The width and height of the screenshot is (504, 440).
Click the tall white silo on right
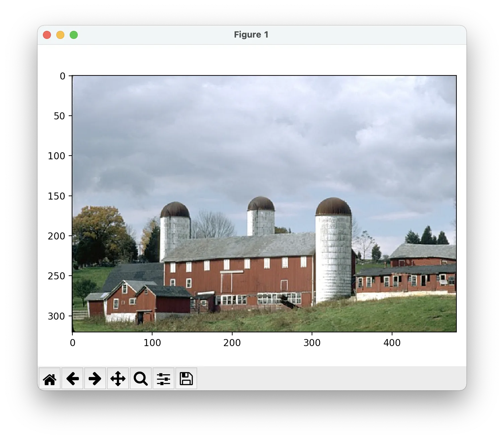333,258
